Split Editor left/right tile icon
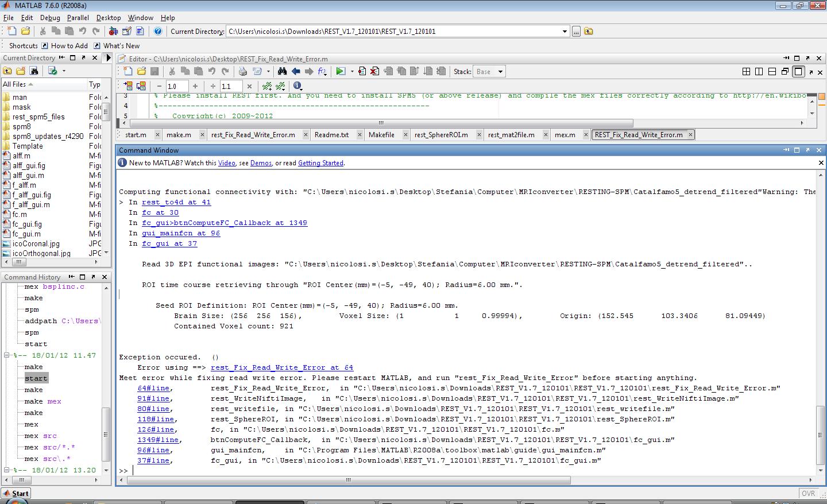 coord(759,71)
